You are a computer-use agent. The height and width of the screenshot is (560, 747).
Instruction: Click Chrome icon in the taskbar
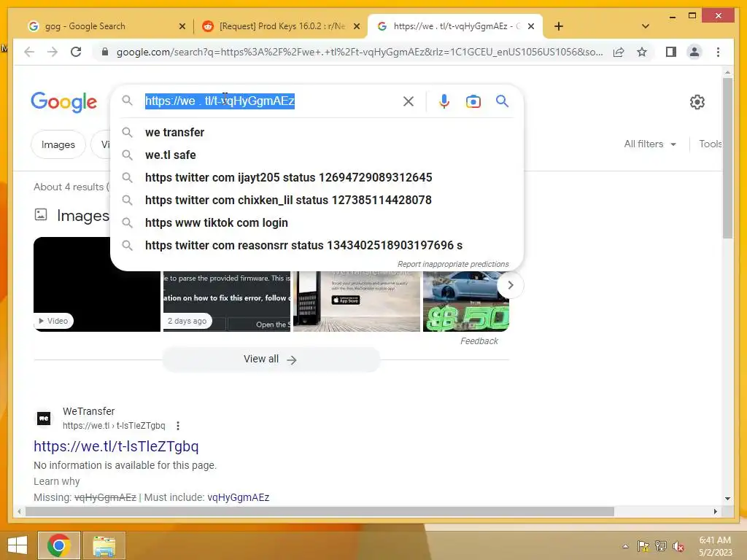click(59, 545)
